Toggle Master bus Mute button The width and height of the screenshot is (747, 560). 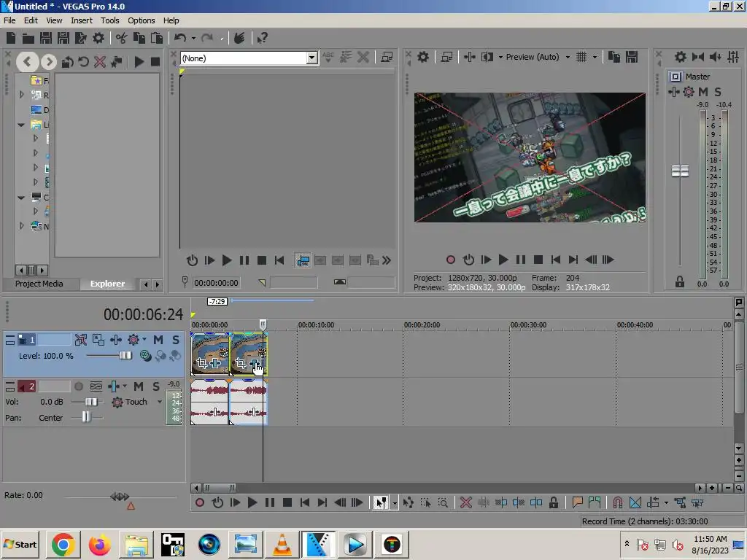(x=703, y=92)
